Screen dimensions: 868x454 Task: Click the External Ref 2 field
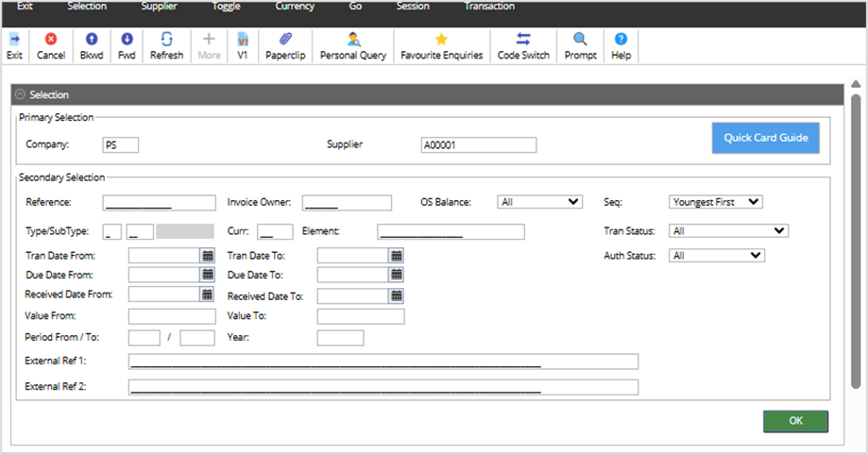(383, 387)
